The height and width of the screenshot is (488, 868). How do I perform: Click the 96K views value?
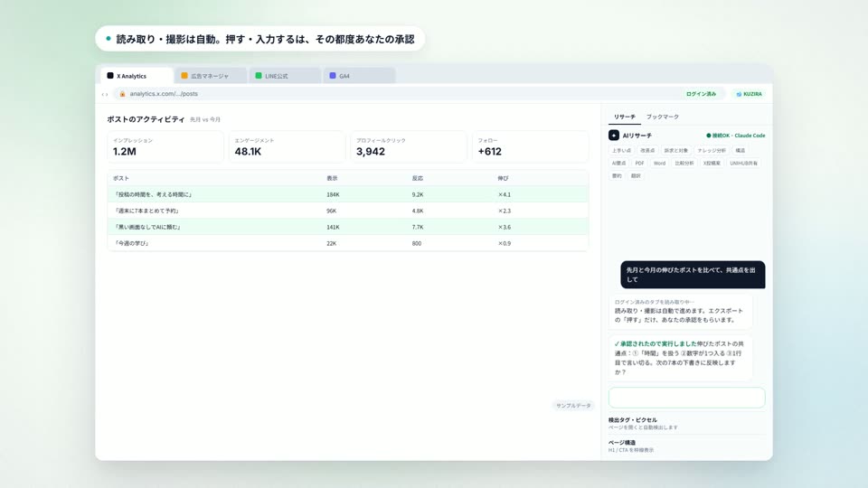pyautogui.click(x=331, y=211)
